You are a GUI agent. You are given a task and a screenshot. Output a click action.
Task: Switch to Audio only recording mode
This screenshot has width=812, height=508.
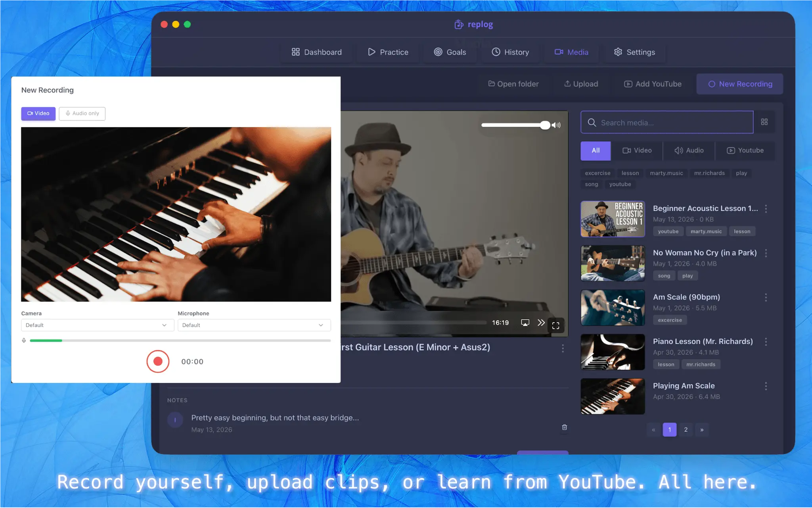coord(82,114)
